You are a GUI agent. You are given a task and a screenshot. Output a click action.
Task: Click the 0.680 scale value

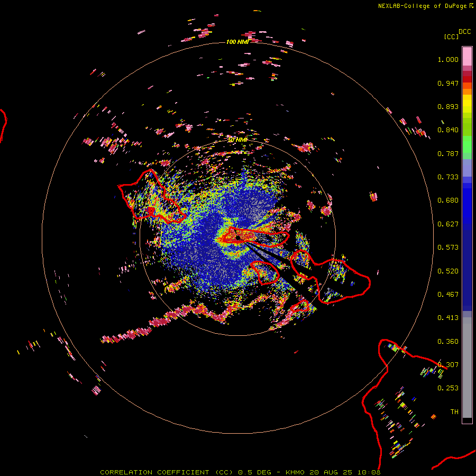click(x=448, y=200)
